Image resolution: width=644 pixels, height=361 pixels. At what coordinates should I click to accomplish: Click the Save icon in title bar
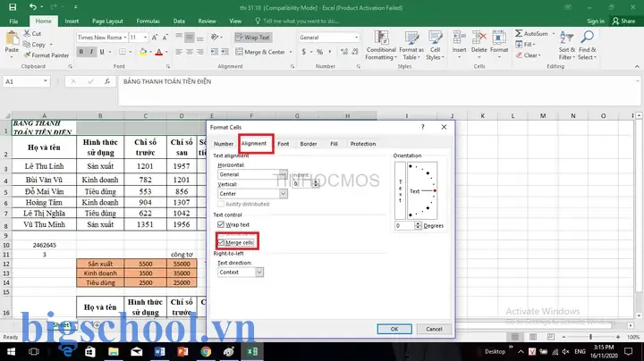(13, 7)
